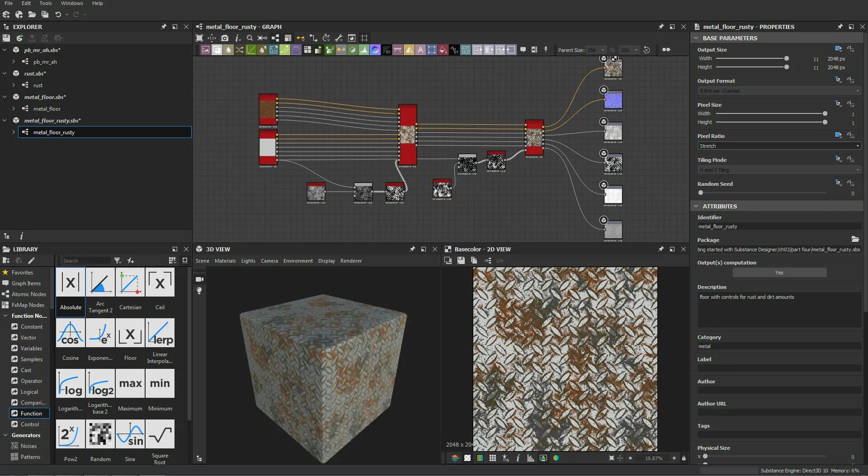
Task: Click Yes for Output(s) computation
Action: [778, 272]
